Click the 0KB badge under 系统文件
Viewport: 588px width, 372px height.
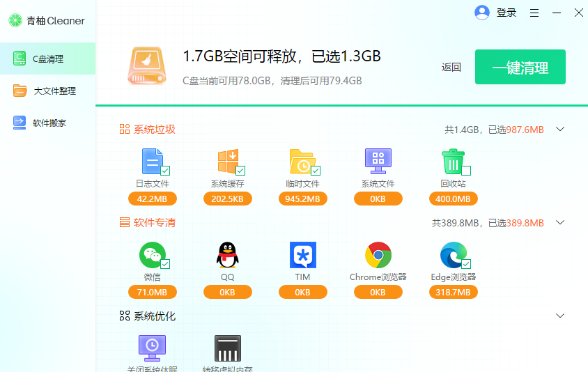click(x=378, y=199)
